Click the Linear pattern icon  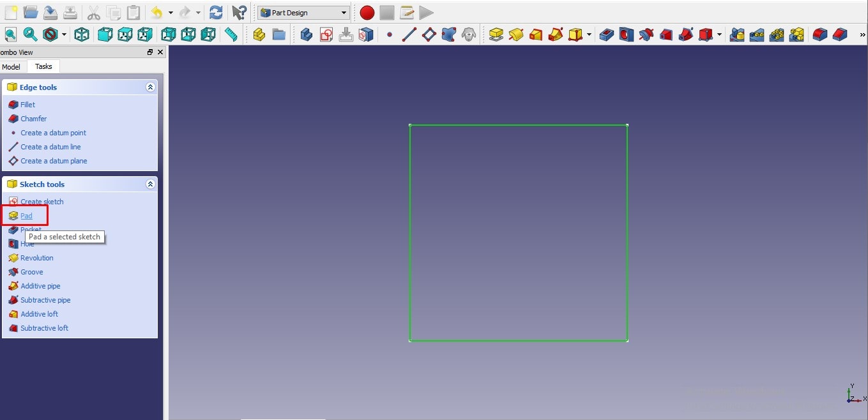(x=757, y=34)
